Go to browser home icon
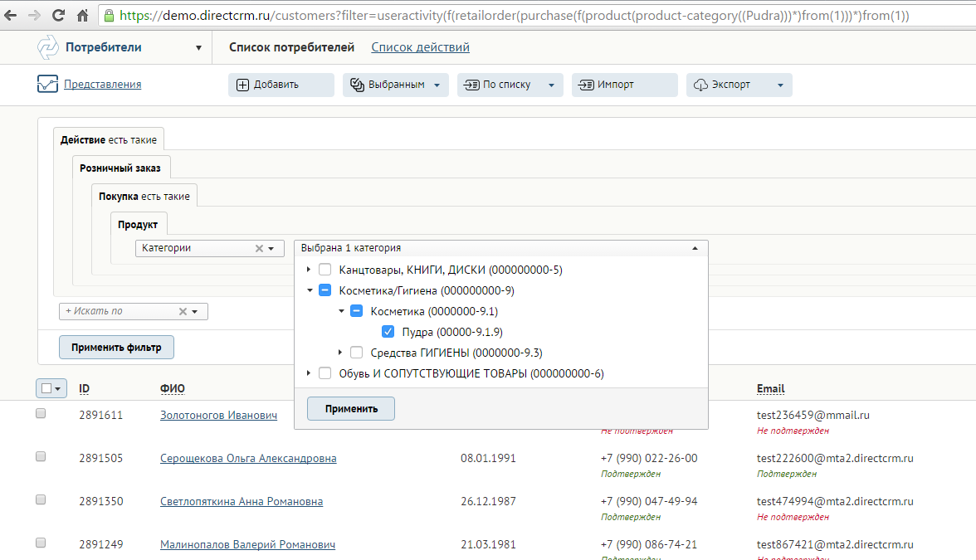Viewport: 976px width, 560px height. click(x=82, y=16)
